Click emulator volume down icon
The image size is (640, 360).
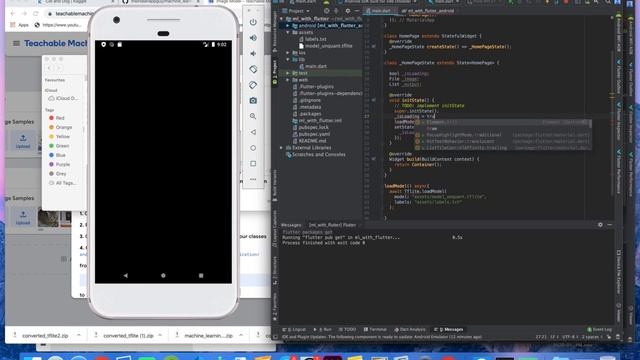253,53
